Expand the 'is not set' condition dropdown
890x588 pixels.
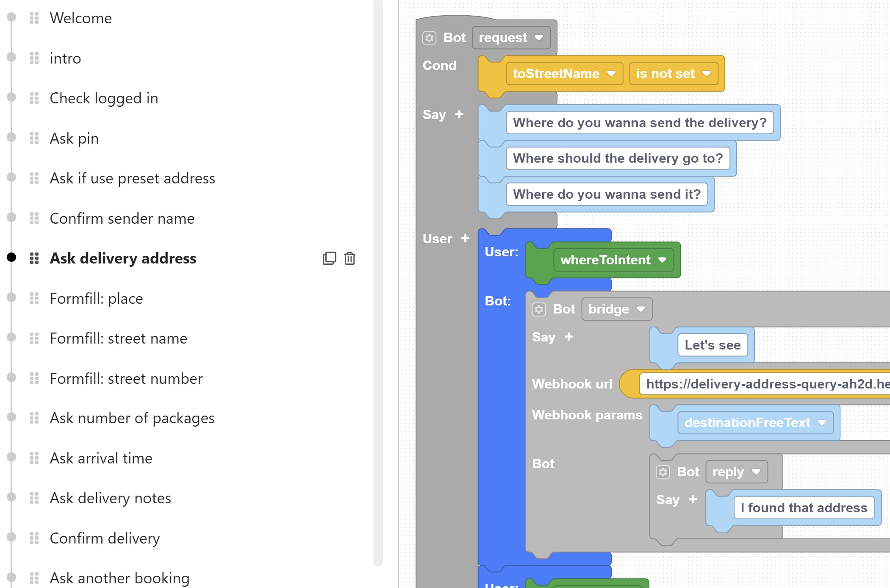click(x=673, y=74)
